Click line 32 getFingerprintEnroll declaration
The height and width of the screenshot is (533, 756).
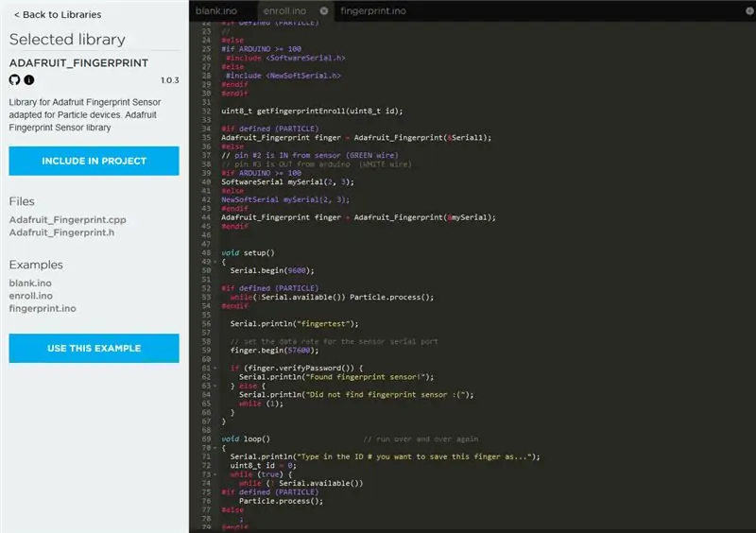tap(312, 111)
